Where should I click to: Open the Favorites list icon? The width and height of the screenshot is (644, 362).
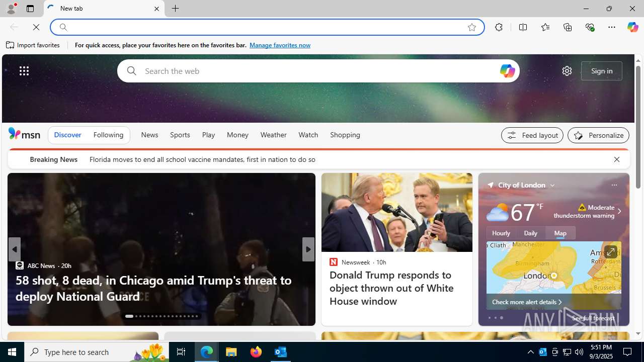(545, 27)
